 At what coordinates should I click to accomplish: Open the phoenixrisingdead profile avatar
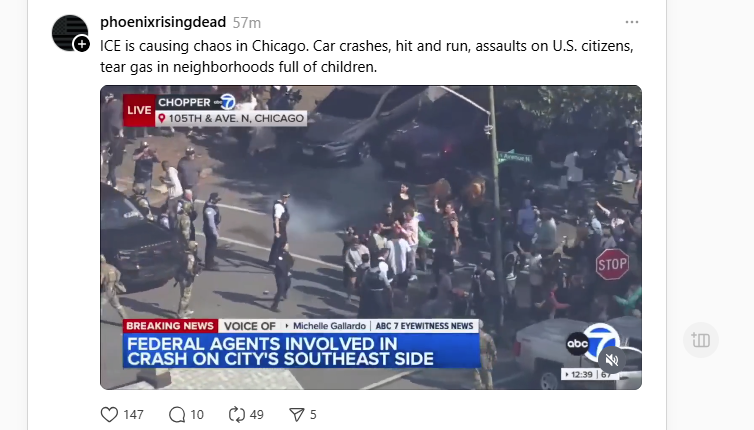[x=70, y=33]
